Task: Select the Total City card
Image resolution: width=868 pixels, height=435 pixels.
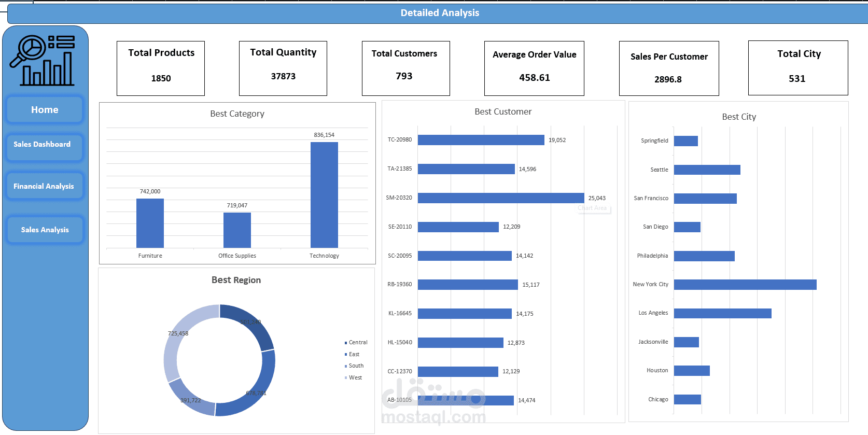Action: 798,68
